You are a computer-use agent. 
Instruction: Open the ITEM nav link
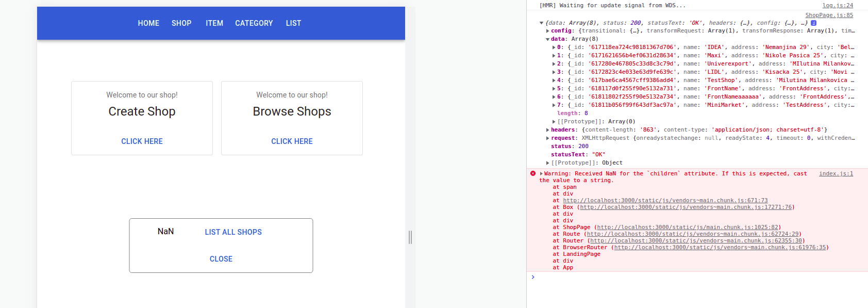click(x=214, y=23)
